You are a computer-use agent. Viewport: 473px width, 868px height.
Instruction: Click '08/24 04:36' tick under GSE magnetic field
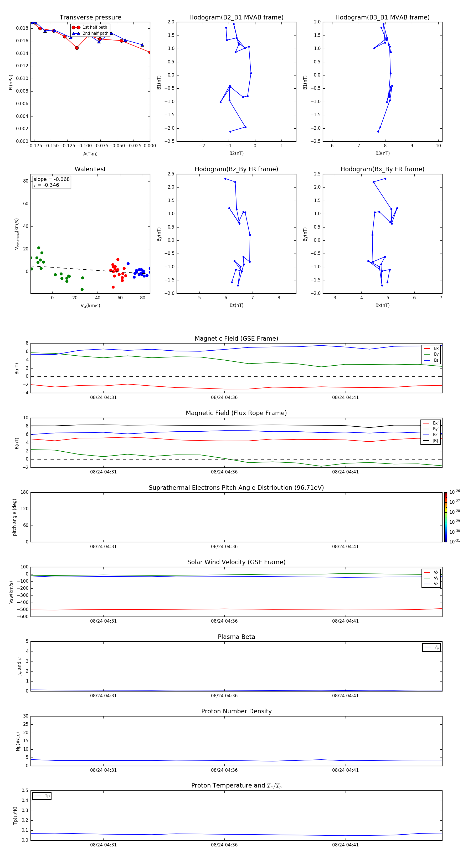click(x=224, y=398)
